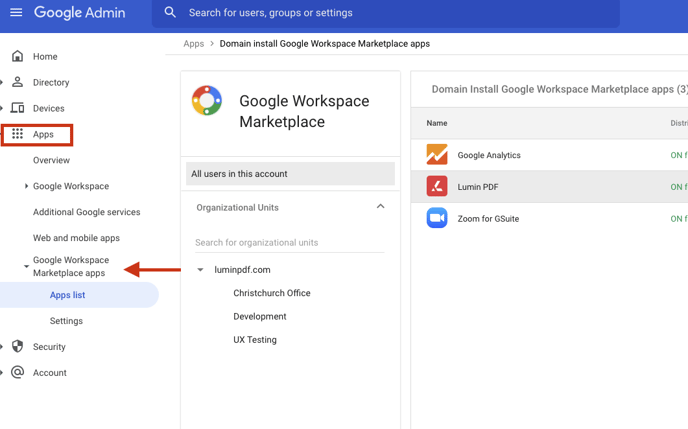
Task: Focus the search users, groups or settings field
Action: [x=386, y=13]
